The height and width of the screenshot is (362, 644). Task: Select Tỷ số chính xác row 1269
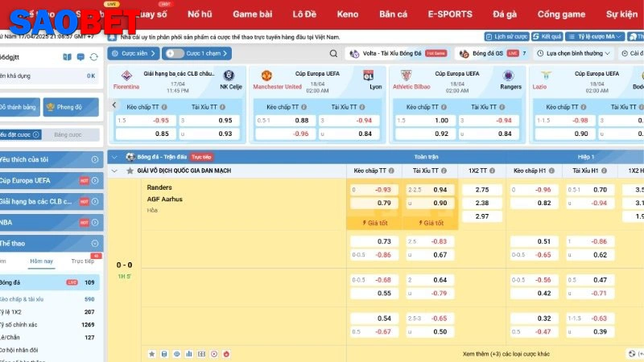click(x=49, y=325)
